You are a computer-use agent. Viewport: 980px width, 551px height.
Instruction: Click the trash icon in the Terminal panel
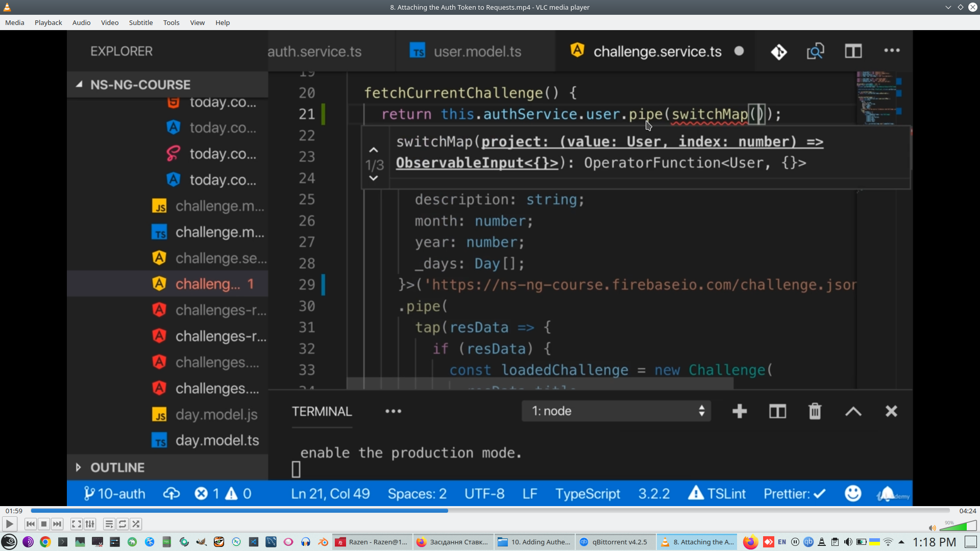tap(815, 411)
